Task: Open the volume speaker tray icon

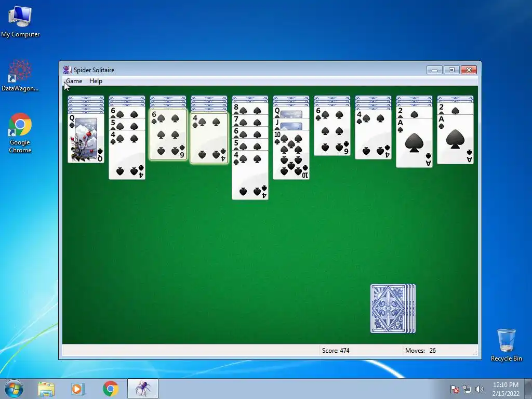Action: point(479,389)
